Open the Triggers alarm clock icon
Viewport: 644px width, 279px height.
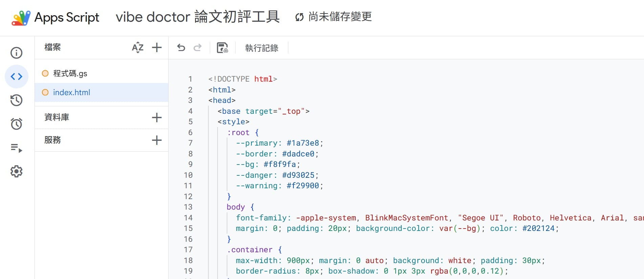[16, 124]
